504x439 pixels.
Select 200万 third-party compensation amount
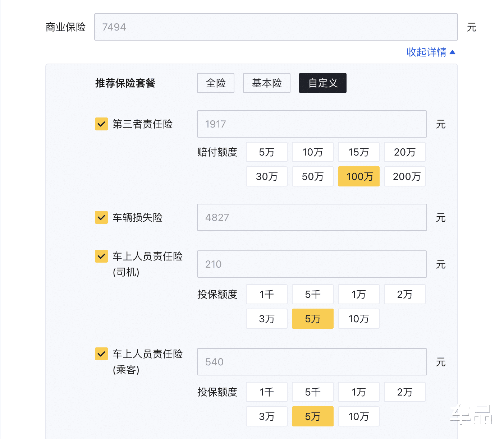coord(405,176)
